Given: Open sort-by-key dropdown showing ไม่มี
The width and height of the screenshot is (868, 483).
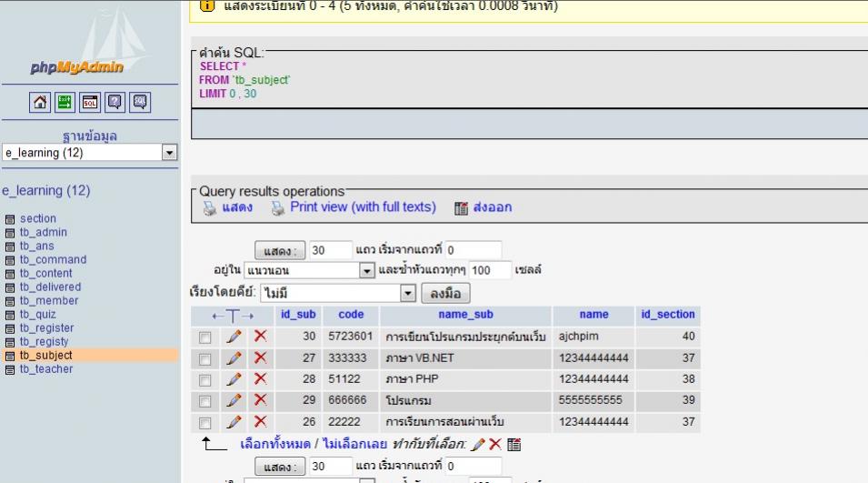Looking at the screenshot, I should click(x=338, y=293).
